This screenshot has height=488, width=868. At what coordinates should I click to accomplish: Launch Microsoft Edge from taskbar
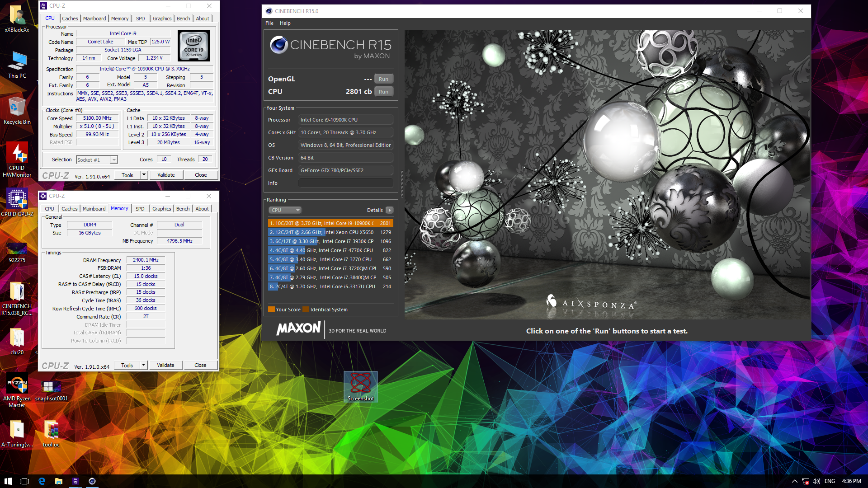42,481
